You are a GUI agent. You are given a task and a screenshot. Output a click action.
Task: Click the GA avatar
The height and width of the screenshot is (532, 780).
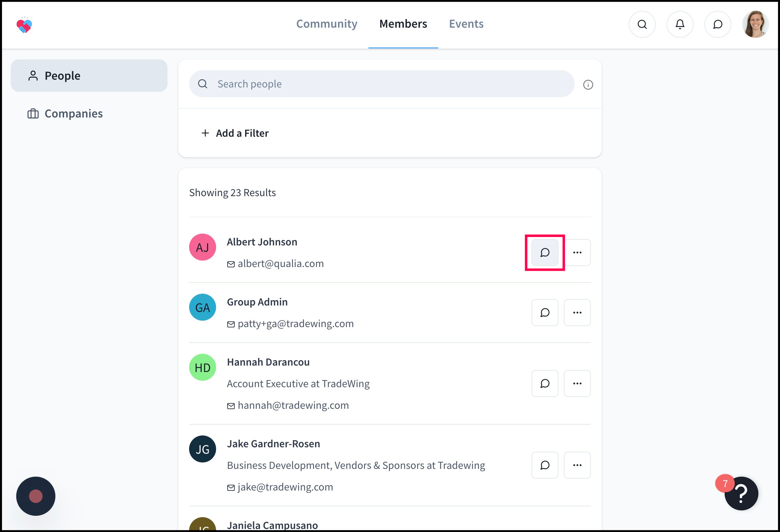202,307
